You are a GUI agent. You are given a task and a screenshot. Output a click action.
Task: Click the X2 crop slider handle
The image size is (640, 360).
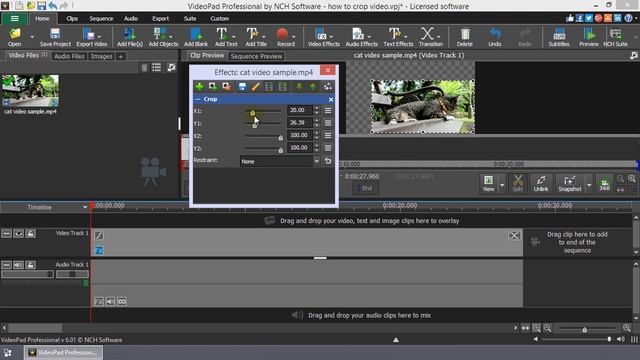280,138
